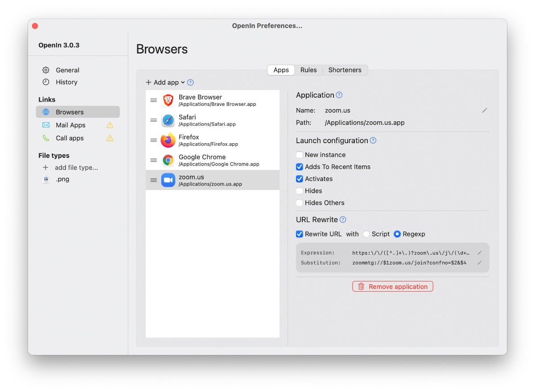Select Google Chrome in the app list

[x=213, y=160]
